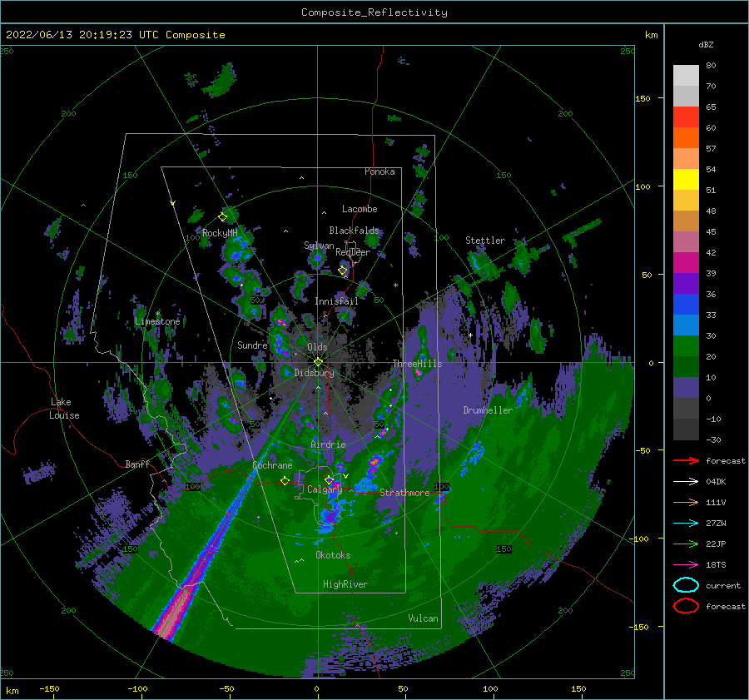Image resolution: width=749 pixels, height=700 pixels.
Task: Click the Lacombe city label
Action: pos(360,209)
